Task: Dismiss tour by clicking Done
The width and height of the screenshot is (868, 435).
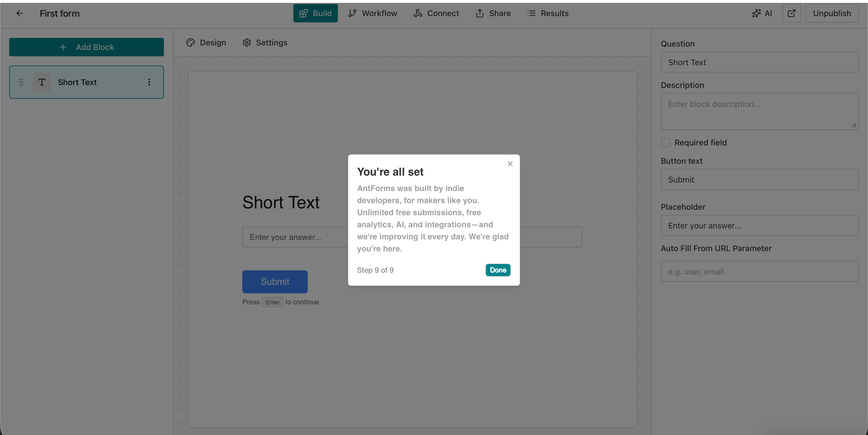Action: coord(498,270)
